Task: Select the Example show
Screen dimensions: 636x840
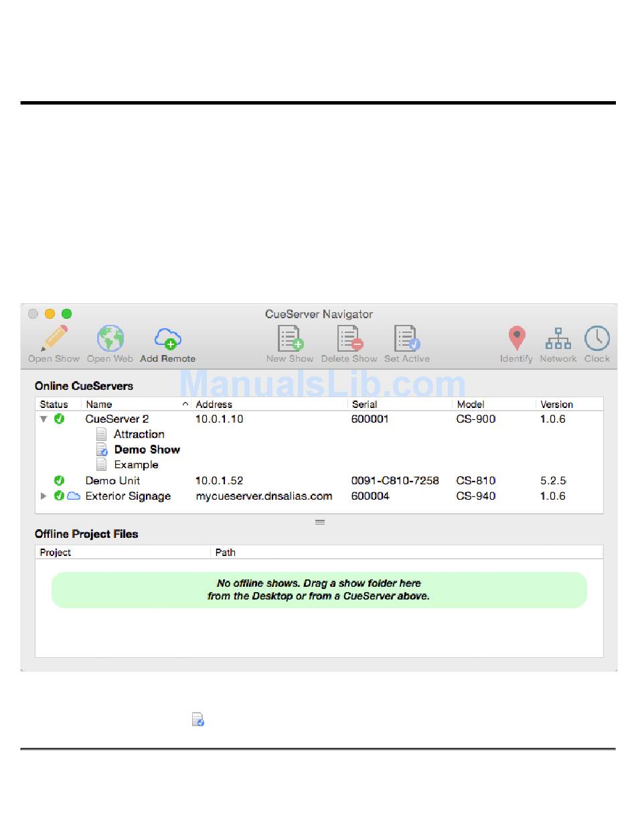Action: pyautogui.click(x=136, y=465)
